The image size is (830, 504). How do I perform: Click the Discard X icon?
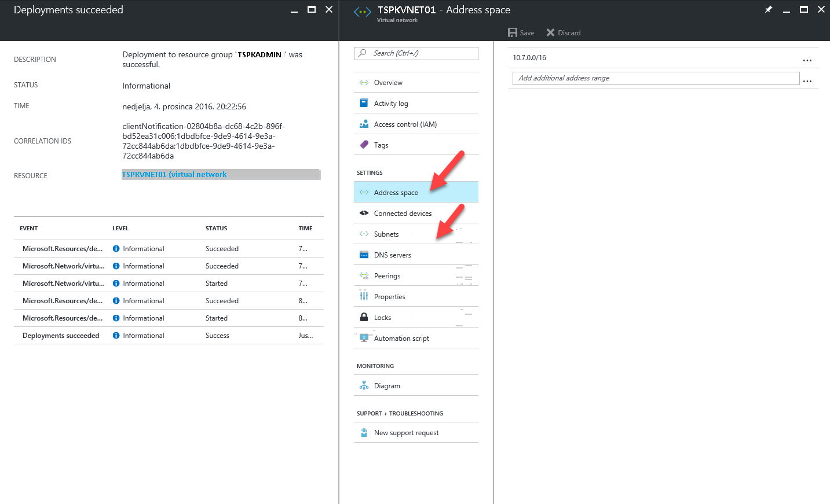(x=550, y=32)
